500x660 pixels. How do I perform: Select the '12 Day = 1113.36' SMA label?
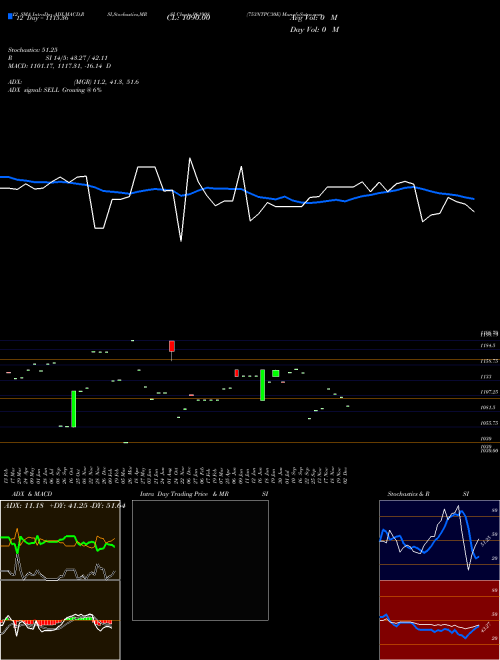[x=42, y=19]
